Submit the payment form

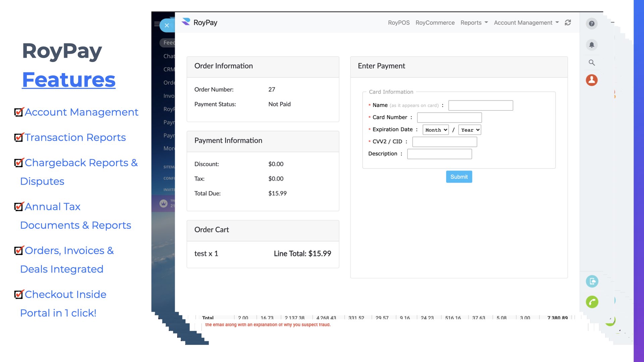coord(459,177)
